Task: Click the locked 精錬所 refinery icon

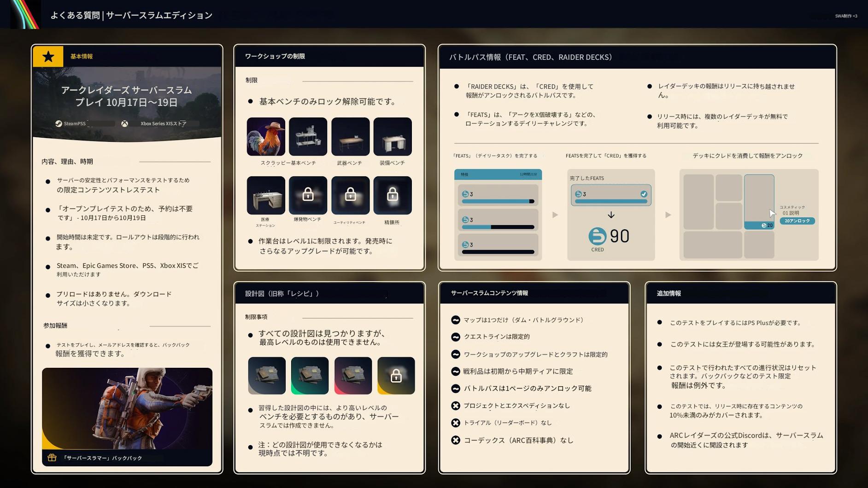Action: click(393, 195)
